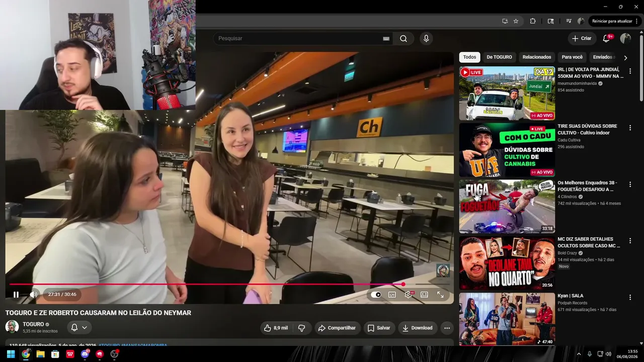Open the more actions ellipsis beside Download
This screenshot has width=644, height=362.
[447, 328]
